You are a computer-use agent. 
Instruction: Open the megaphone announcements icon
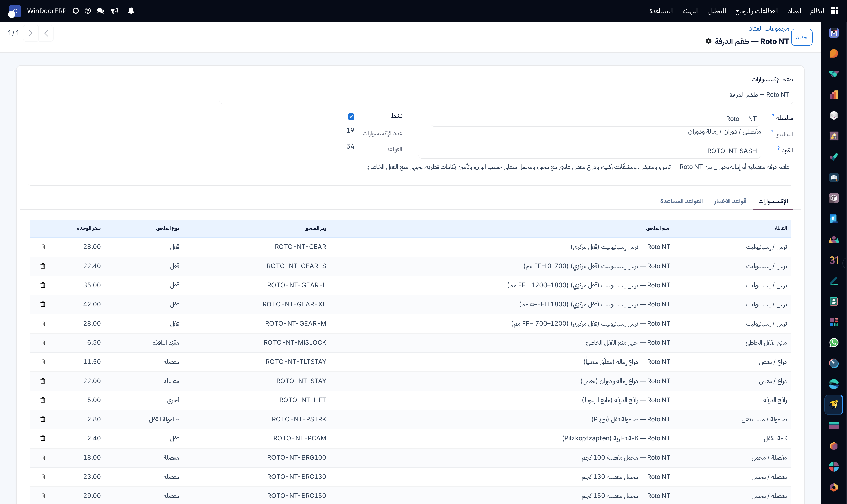114,11
